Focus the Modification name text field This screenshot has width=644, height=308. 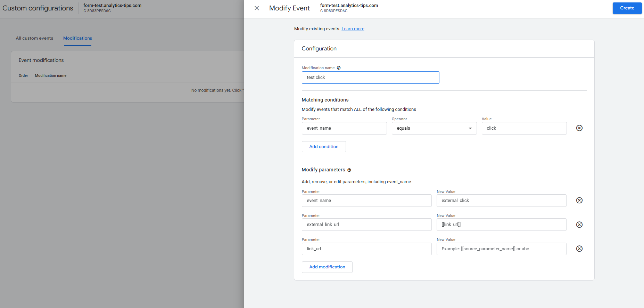tap(370, 78)
